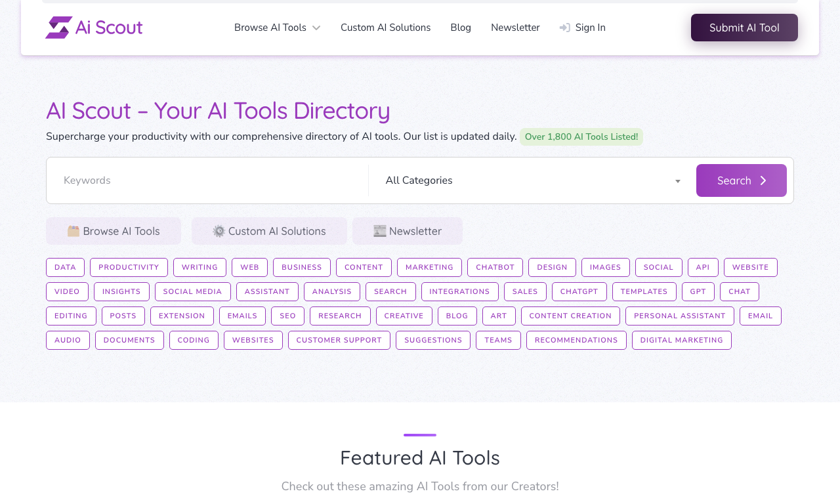Open Custom AI Solutions in top navigation
Image resolution: width=840 pixels, height=504 pixels.
pyautogui.click(x=386, y=28)
